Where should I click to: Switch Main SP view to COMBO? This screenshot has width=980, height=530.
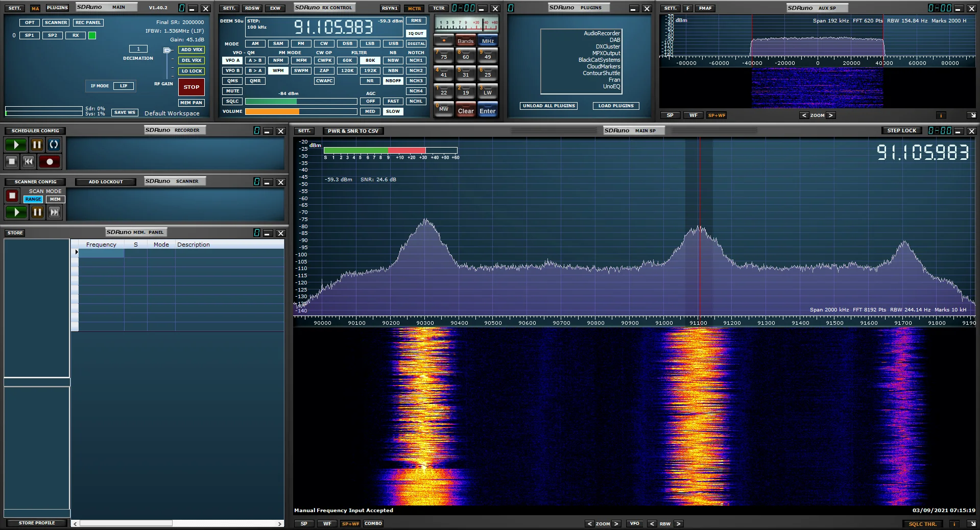(x=373, y=523)
